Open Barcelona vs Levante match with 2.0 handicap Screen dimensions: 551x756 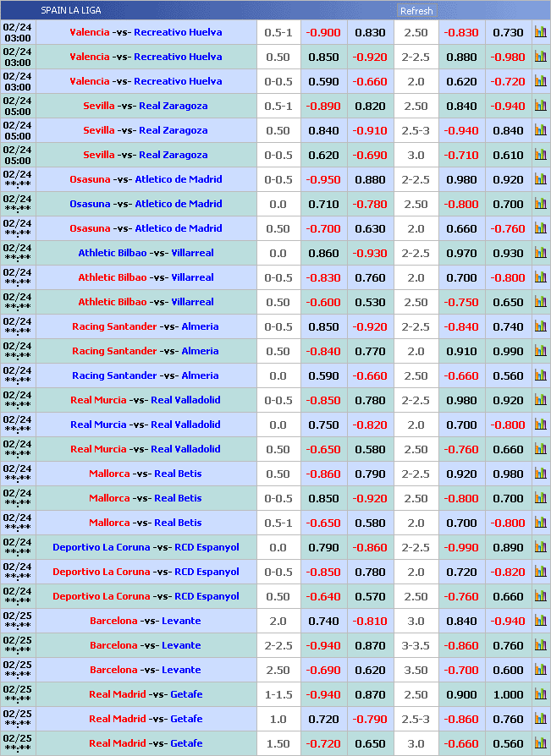coord(146,621)
